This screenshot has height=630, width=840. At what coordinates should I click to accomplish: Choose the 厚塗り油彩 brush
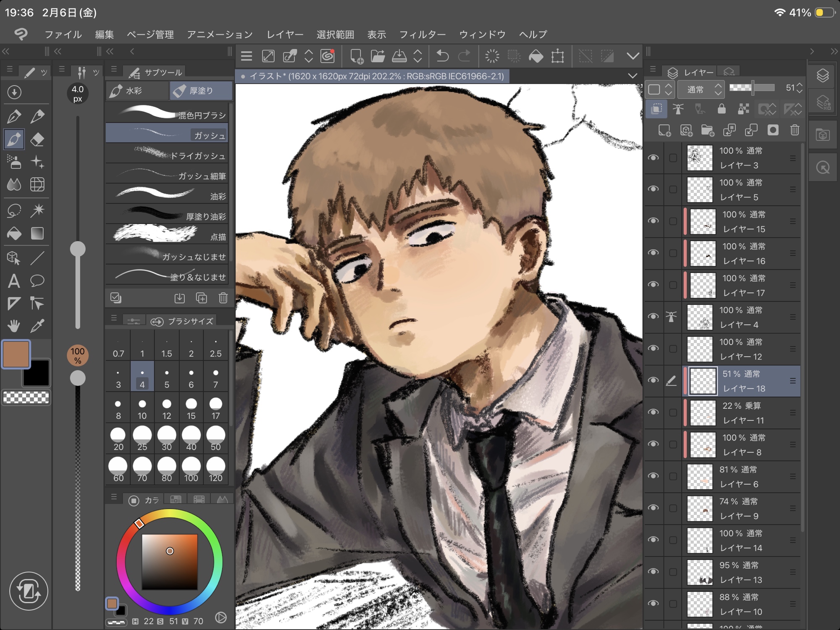[167, 215]
